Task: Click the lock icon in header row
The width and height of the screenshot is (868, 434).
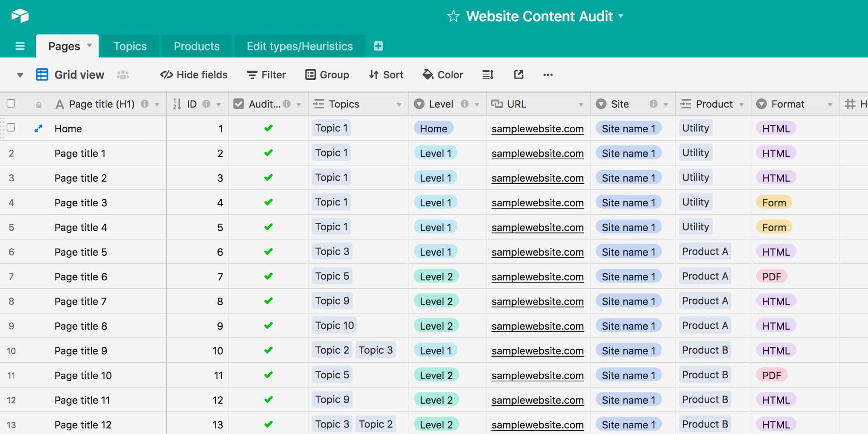Action: point(39,105)
